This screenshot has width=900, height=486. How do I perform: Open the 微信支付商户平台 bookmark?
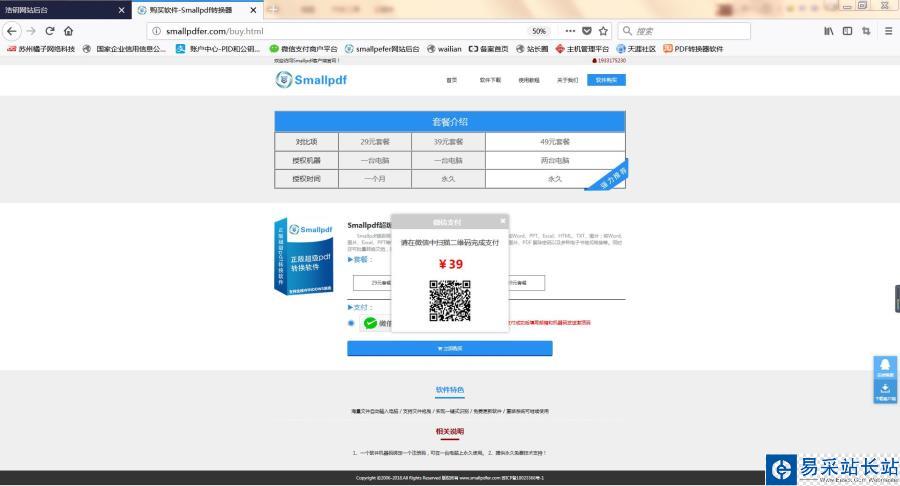pos(304,49)
